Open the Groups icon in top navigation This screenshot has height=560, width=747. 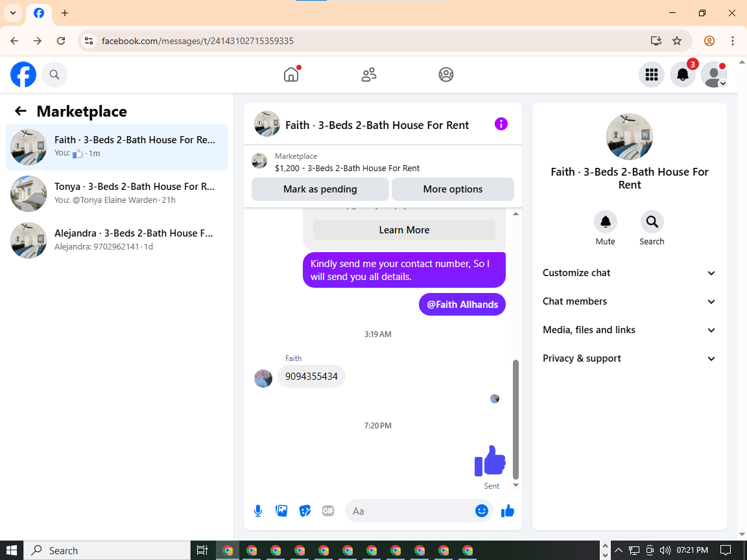pos(446,75)
